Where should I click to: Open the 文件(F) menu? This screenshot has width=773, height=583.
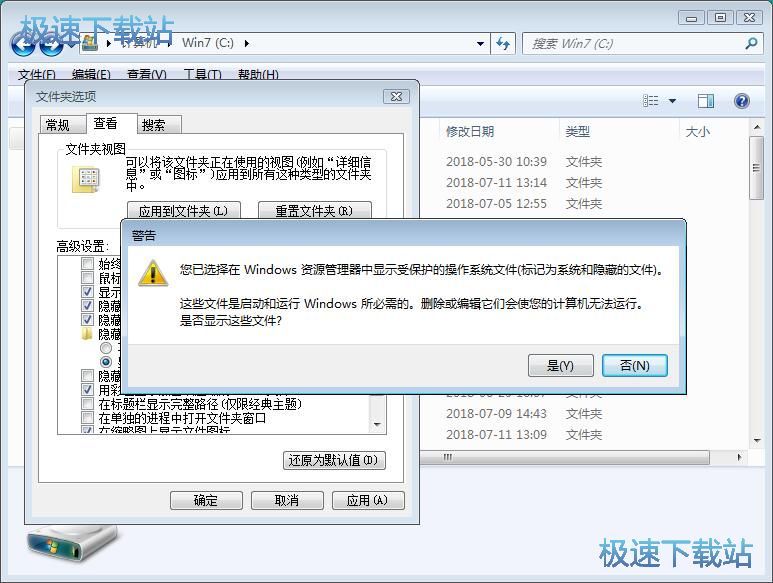pyautogui.click(x=36, y=75)
